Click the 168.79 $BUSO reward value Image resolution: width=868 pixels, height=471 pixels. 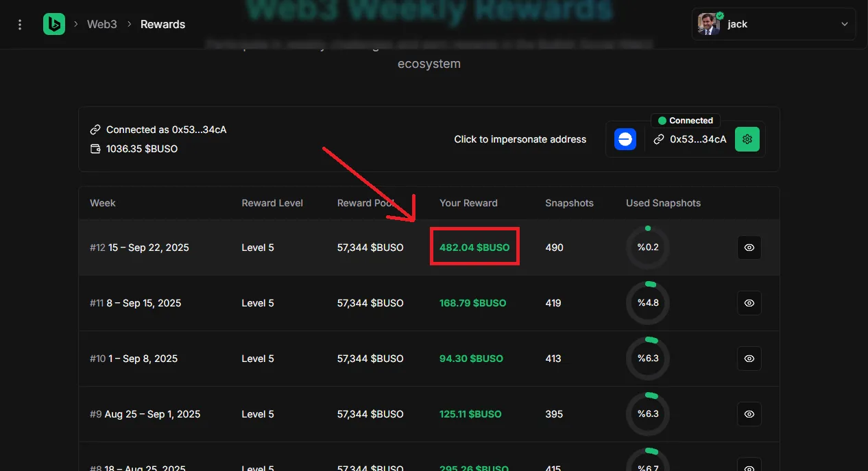point(473,303)
